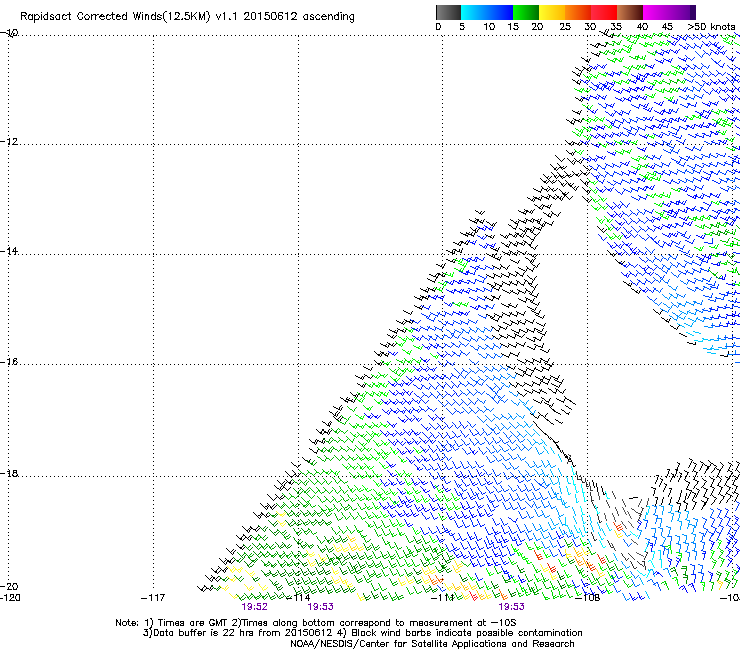The height and width of the screenshot is (650, 740).
Task: Click the '-114' longitude axis label
Action: click(x=299, y=598)
